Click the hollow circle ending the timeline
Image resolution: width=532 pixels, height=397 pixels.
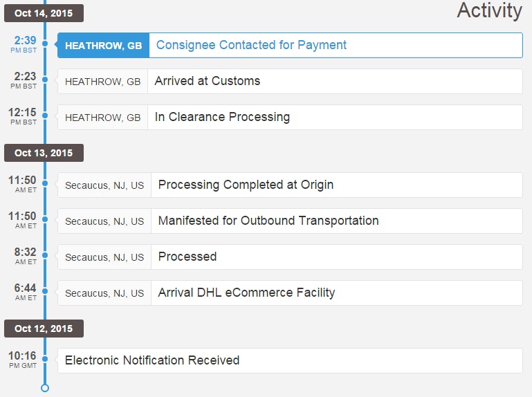[45, 388]
